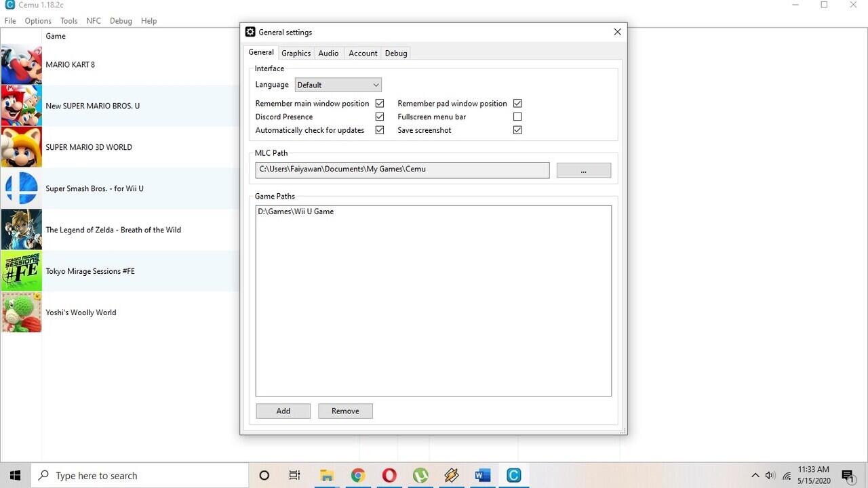
Task: Click General settings gear icon in title
Action: (x=250, y=32)
